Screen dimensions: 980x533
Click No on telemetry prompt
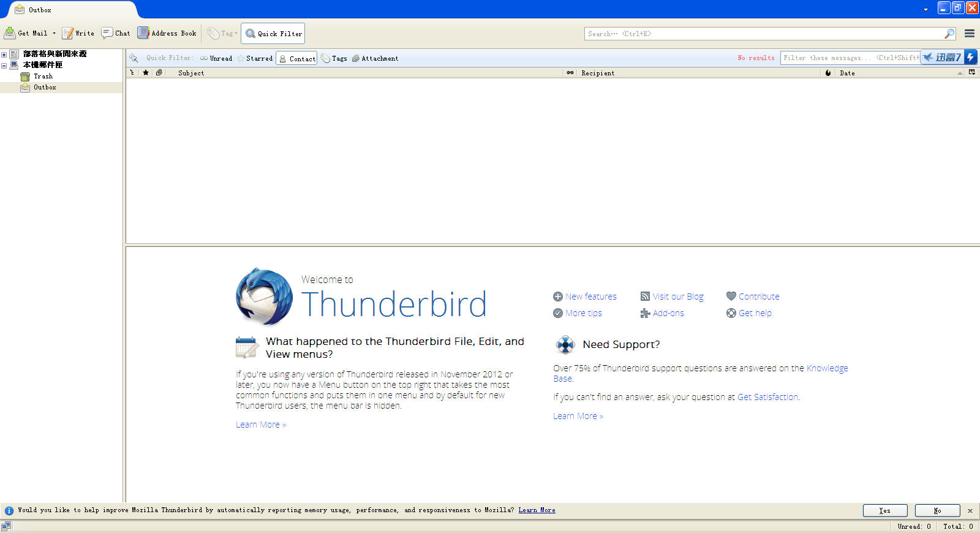coord(937,510)
